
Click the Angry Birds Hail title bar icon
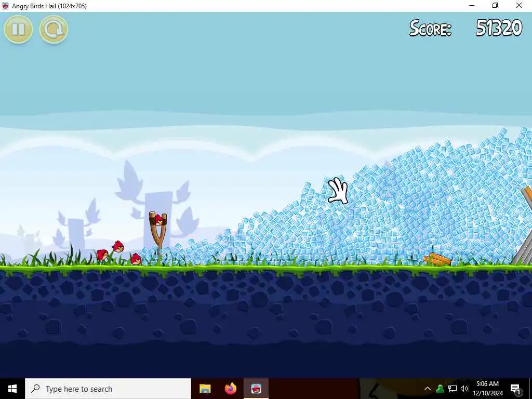coord(5,6)
